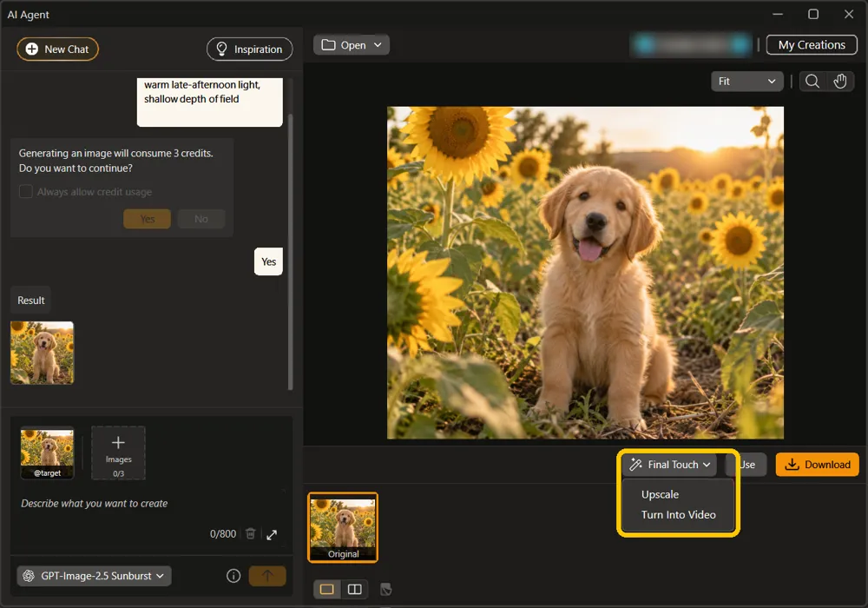Change the Fit zoom level dropdown
The height and width of the screenshot is (608, 868).
pyautogui.click(x=746, y=82)
